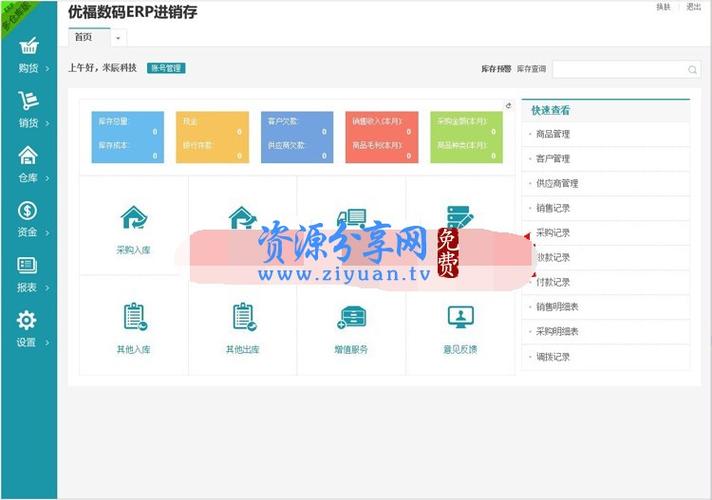Click the 增值服务 drawer icon
712x500 pixels.
click(351, 317)
